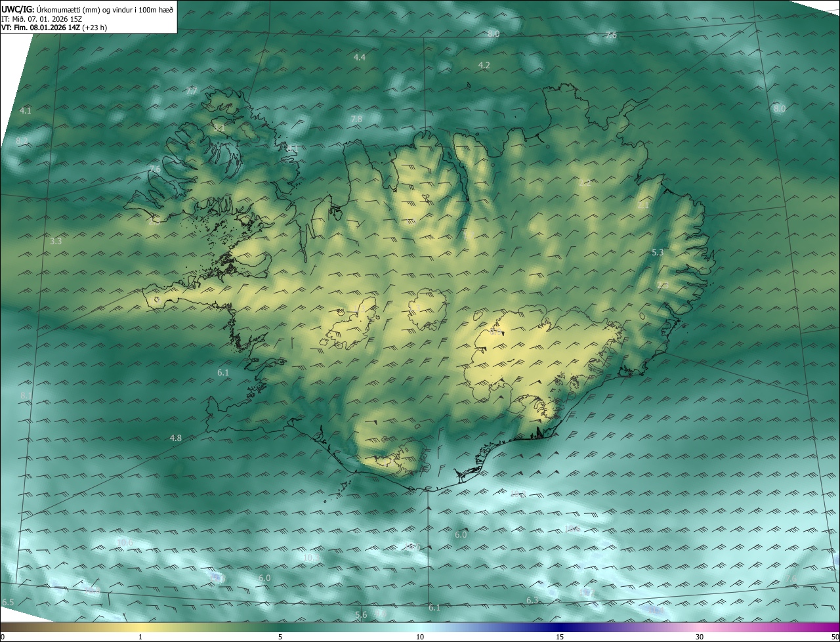Viewport: 840px width, 642px height.
Task: Click the '6.3' value on the map
Action: (x=532, y=601)
